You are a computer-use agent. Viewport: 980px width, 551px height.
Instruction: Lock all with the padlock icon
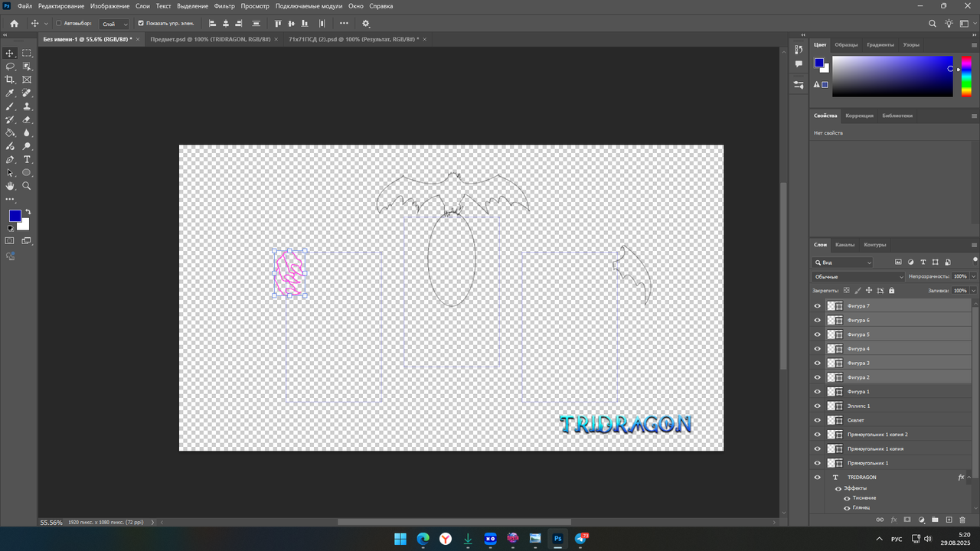892,290
